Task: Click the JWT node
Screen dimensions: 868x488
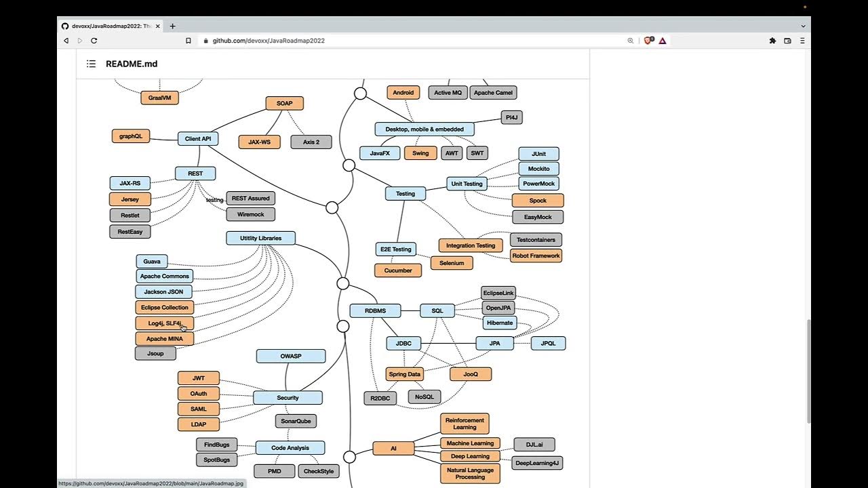Action: click(x=199, y=378)
